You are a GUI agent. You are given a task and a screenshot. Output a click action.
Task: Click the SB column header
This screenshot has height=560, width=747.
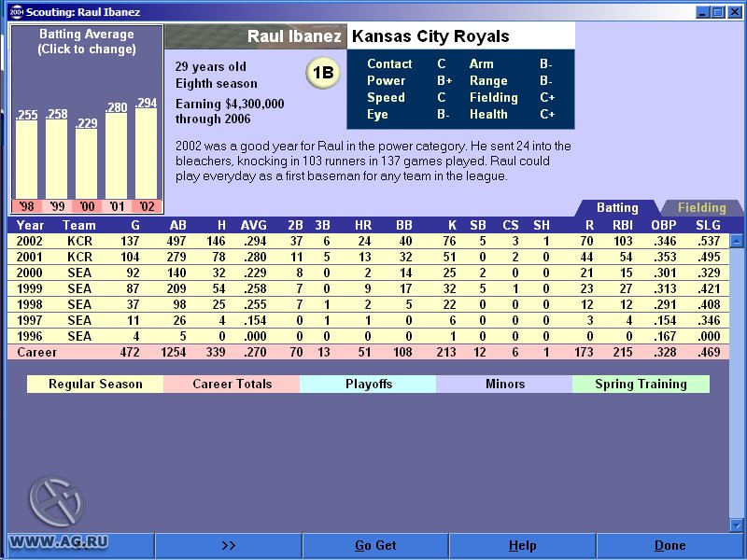(x=478, y=225)
